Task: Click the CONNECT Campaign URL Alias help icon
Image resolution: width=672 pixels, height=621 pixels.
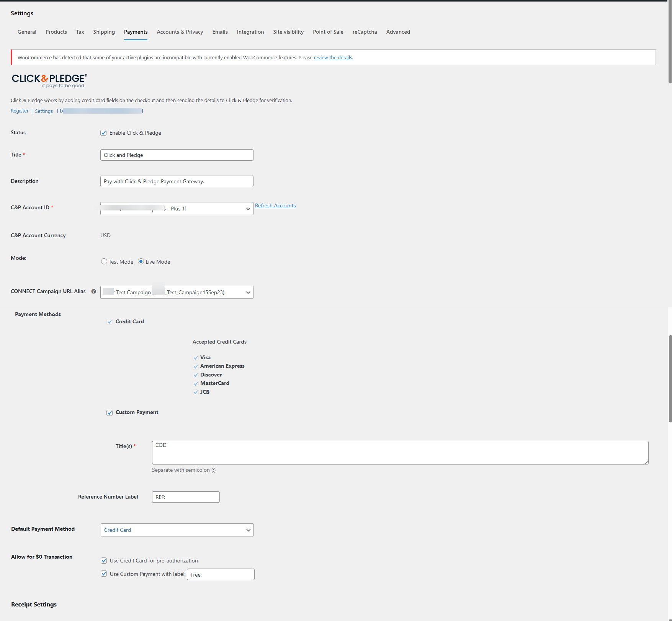Action: 93,292
